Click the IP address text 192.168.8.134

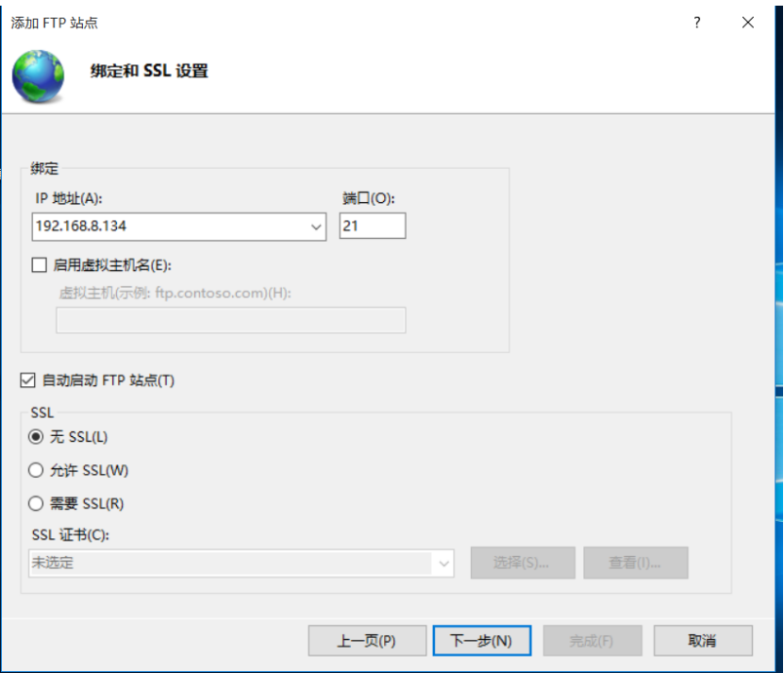(x=81, y=227)
